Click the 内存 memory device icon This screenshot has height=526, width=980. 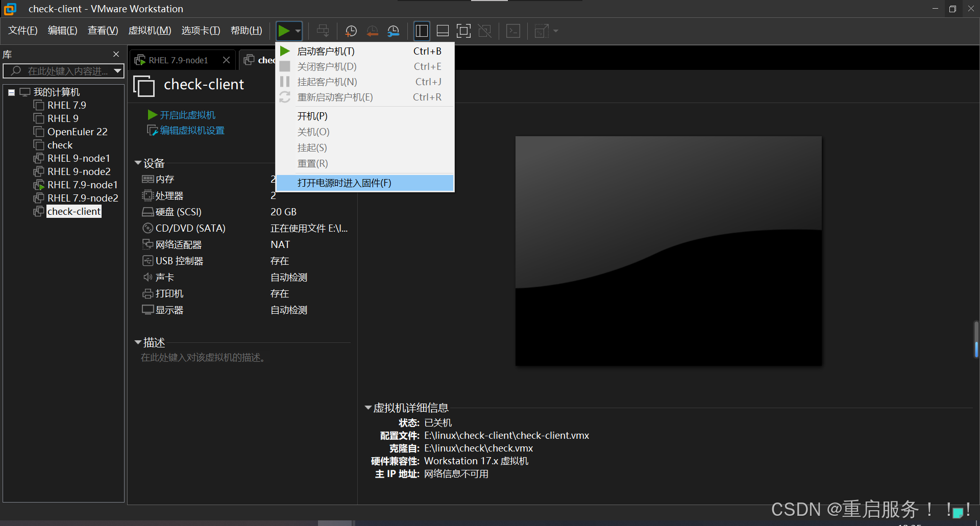[x=148, y=179]
